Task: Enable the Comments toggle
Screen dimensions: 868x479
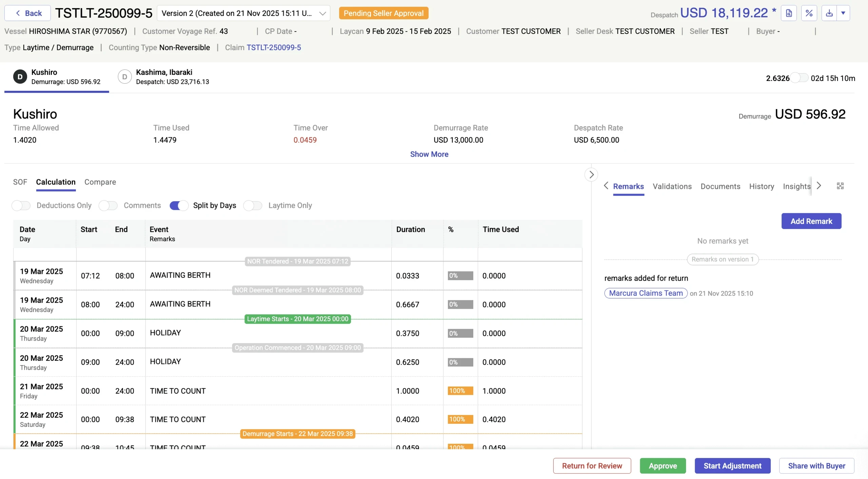Action: point(108,205)
